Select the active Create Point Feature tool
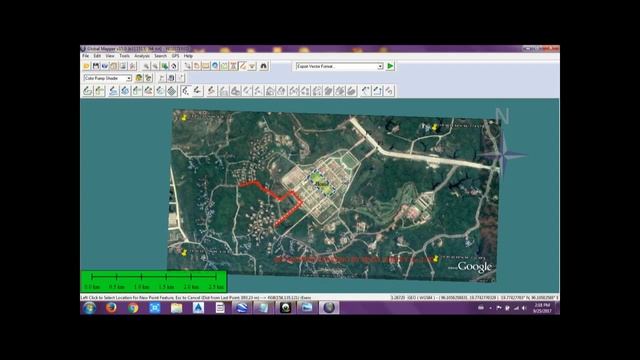 tap(186, 91)
